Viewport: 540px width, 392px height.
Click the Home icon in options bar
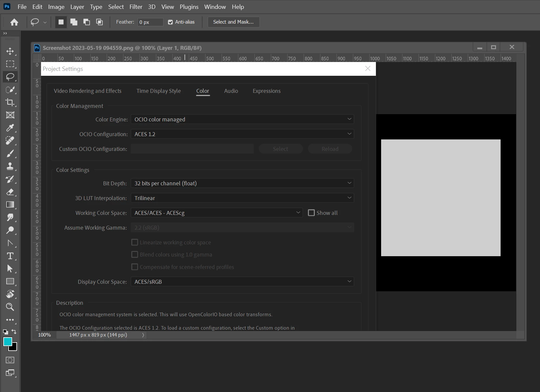(14, 22)
